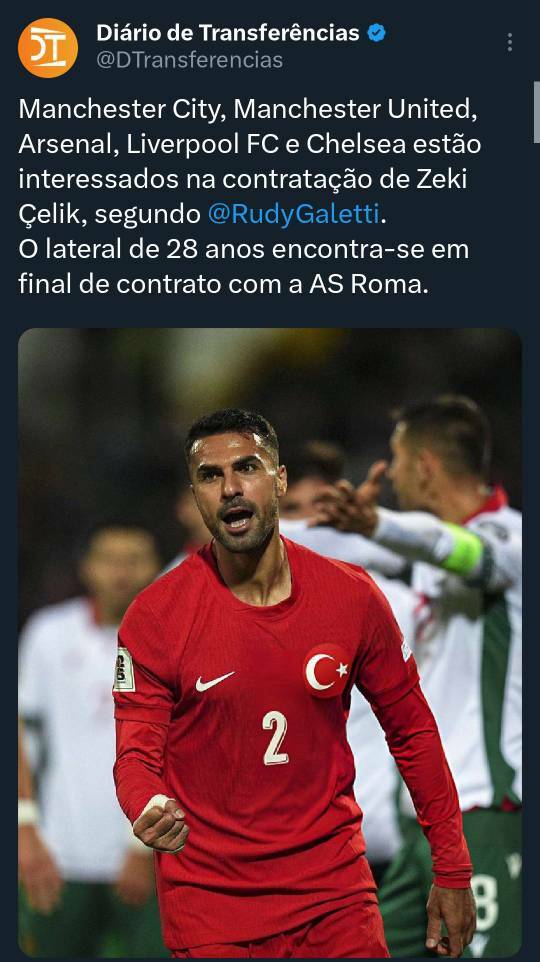Click the blue verified badge
Viewport: 540px width, 962px height.
click(376, 33)
